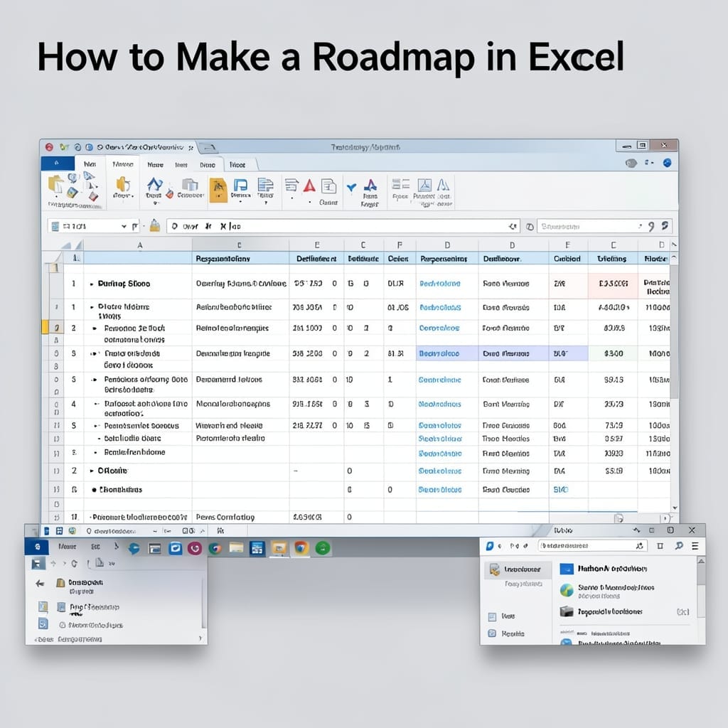728x728 pixels.
Task: Toggle the highlighted orange ribbon button
Action: (218, 190)
